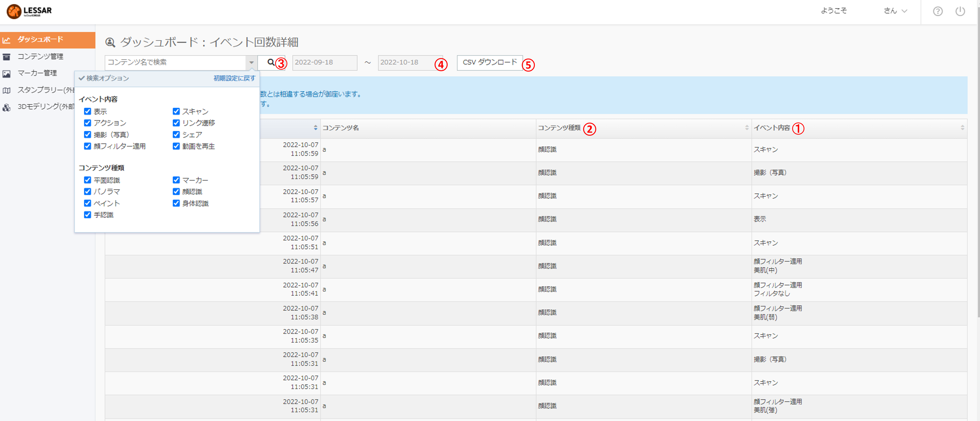Screen dimensions: 980x421
Task: Toggle the マーカー content type checkbox
Action: (176, 180)
